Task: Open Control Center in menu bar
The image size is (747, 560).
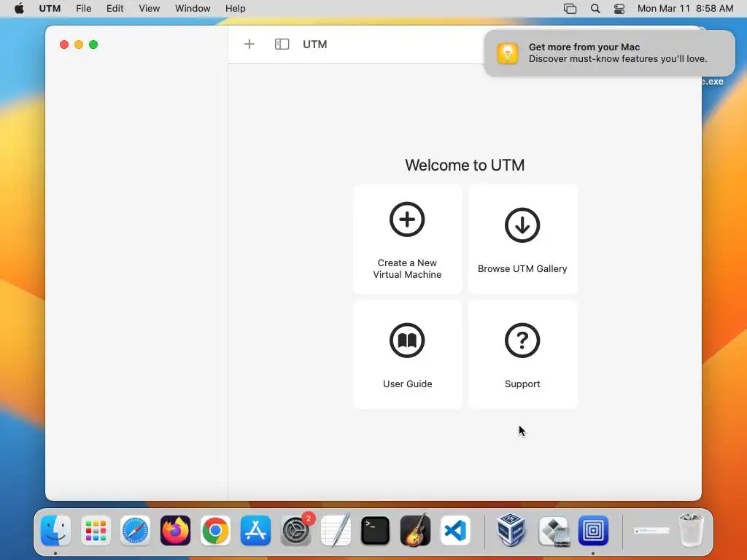Action: (x=619, y=9)
